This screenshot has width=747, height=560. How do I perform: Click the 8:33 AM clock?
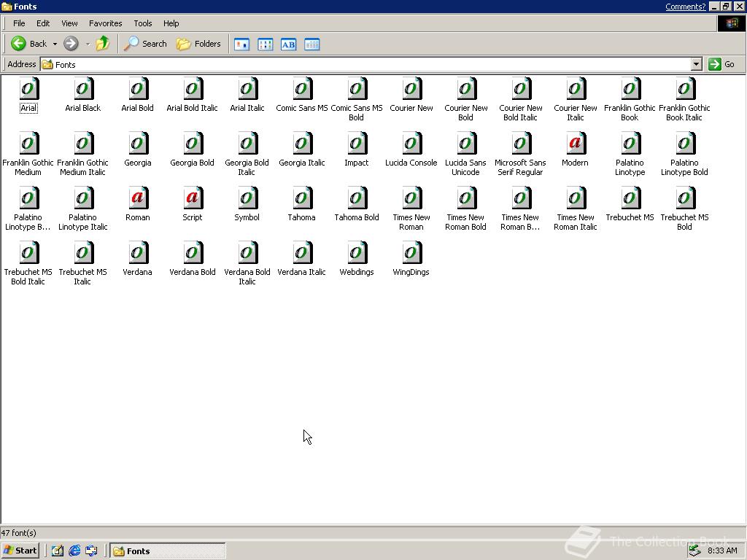pos(722,551)
